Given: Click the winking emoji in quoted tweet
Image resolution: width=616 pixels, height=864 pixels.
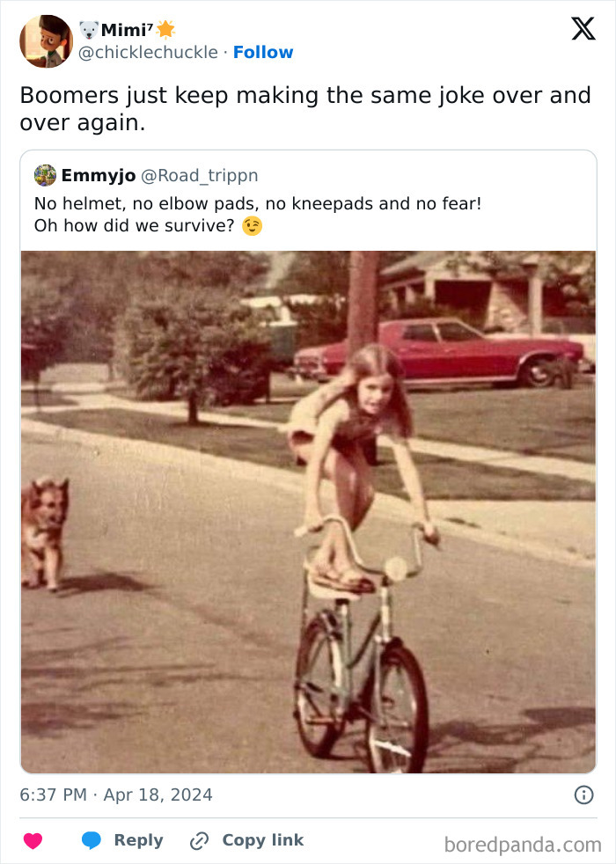Looking at the screenshot, I should coord(253,226).
